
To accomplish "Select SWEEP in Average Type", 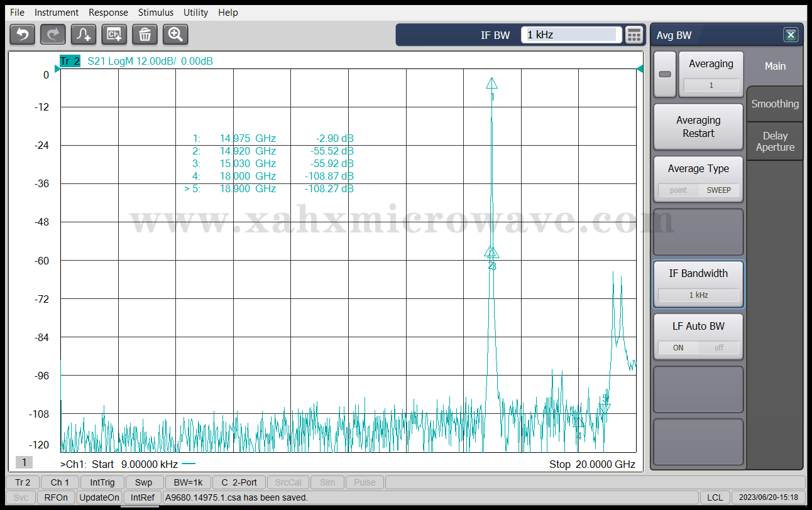I will click(718, 190).
